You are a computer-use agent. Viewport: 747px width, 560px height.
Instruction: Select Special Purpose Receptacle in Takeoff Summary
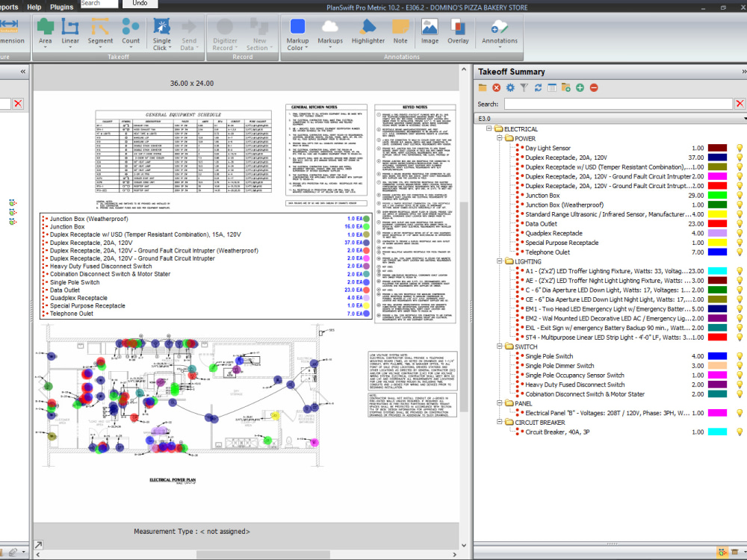(x=562, y=243)
